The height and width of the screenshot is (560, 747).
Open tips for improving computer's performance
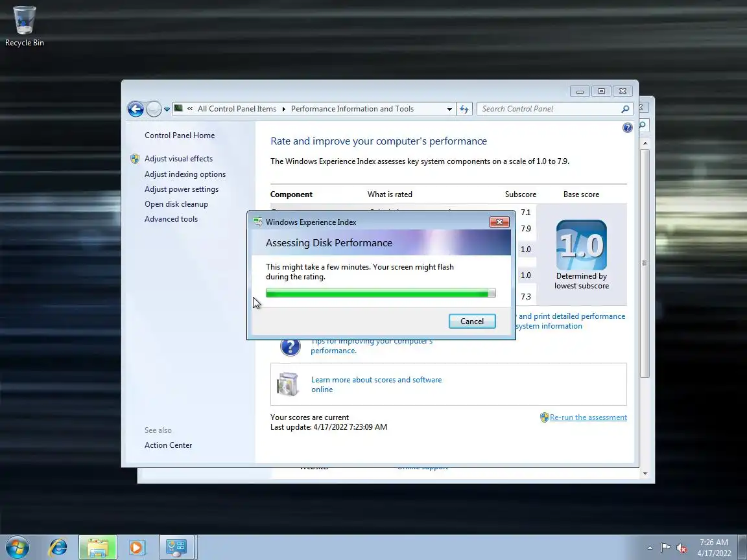tap(372, 345)
